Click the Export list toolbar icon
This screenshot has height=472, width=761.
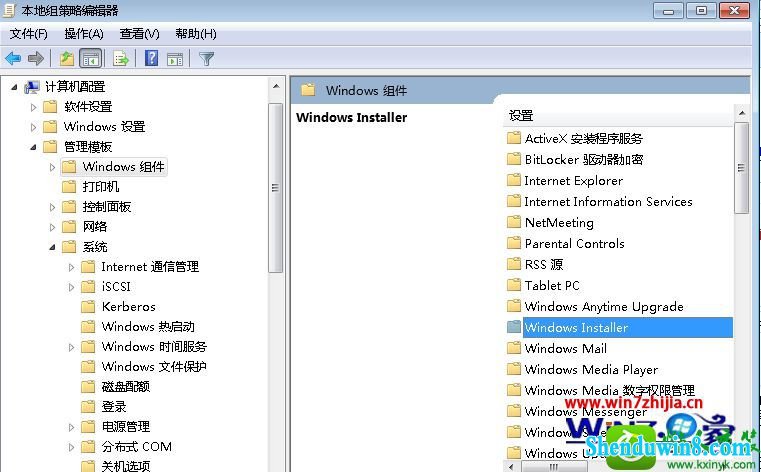click(x=120, y=59)
